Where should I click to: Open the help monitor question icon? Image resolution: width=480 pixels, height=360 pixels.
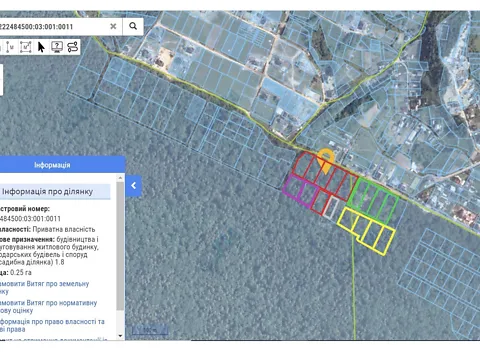[x=57, y=47]
